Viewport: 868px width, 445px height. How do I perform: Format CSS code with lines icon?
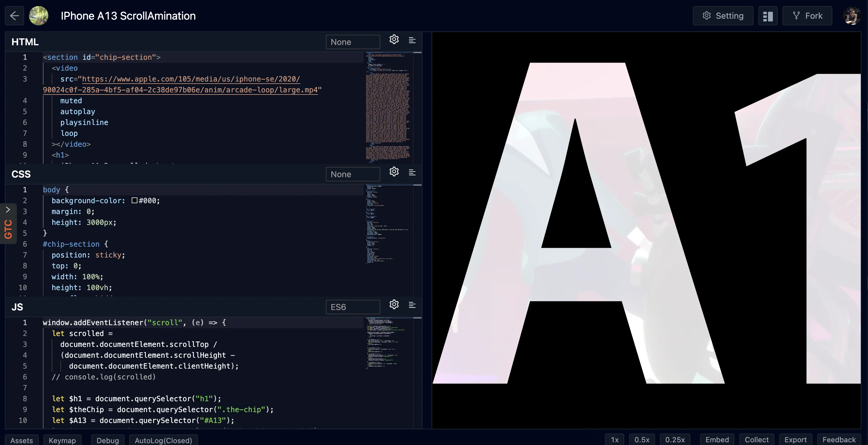pos(412,172)
